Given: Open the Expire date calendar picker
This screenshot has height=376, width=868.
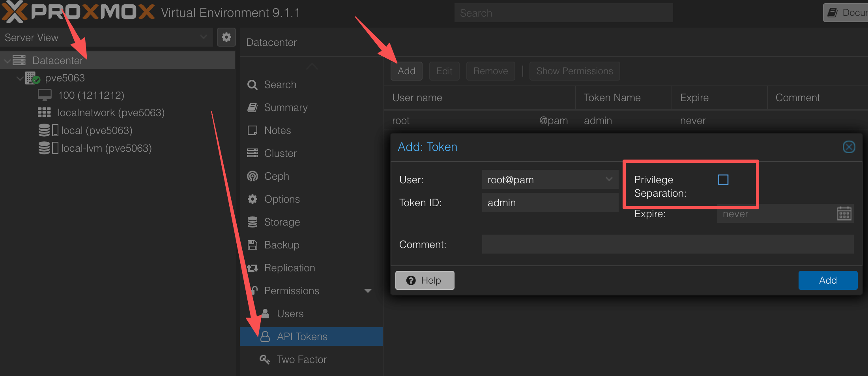Looking at the screenshot, I should (844, 214).
